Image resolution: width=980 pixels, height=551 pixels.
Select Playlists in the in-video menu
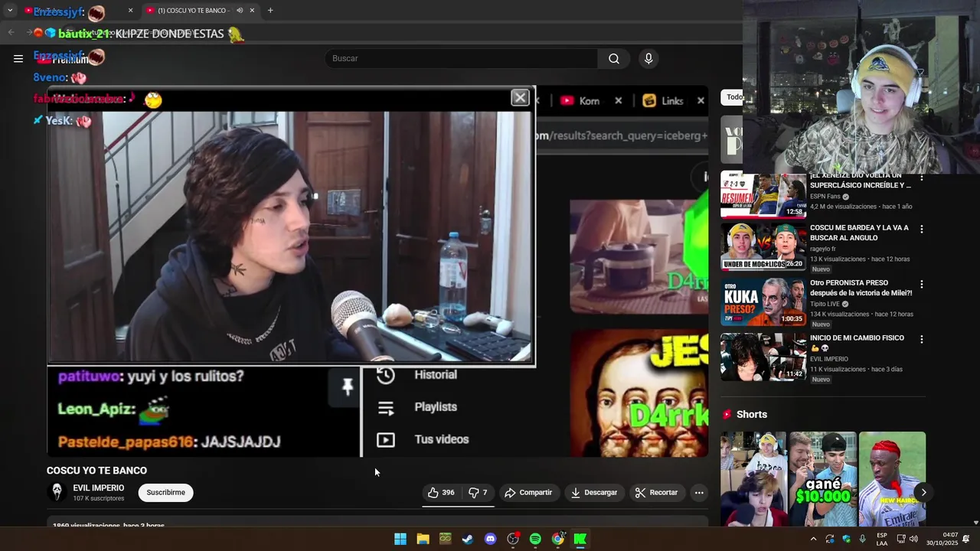[x=435, y=407]
